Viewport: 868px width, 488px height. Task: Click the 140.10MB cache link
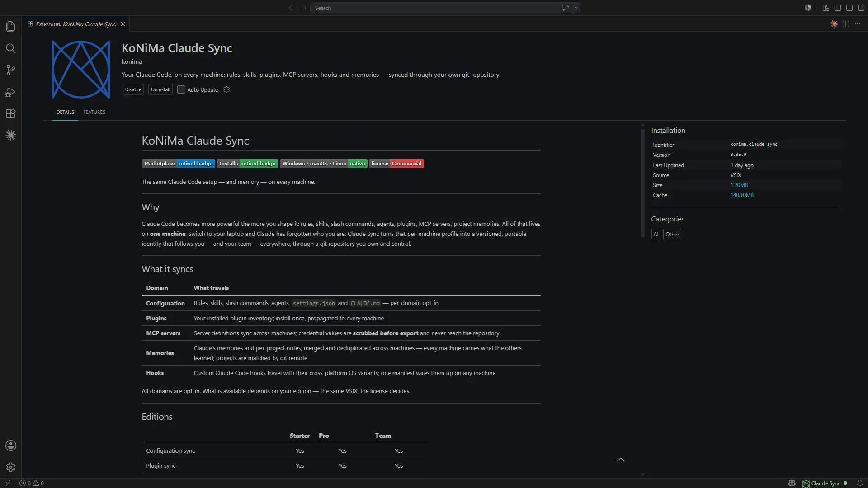pyautogui.click(x=742, y=195)
